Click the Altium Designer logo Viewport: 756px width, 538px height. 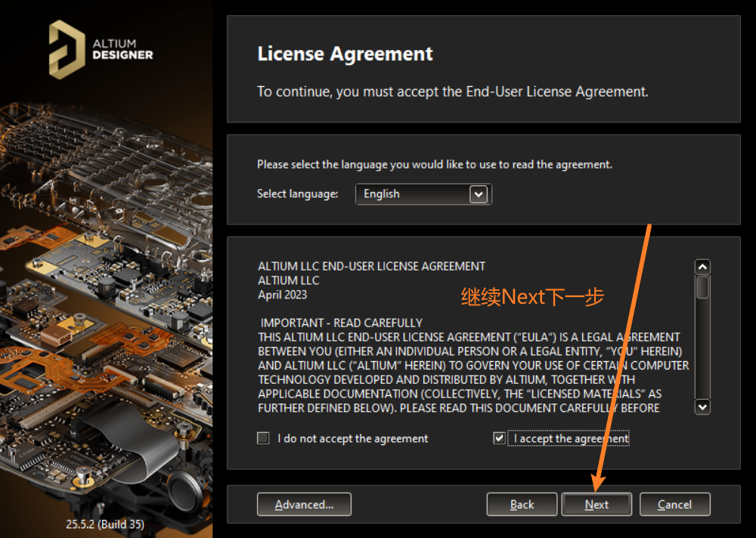point(101,49)
